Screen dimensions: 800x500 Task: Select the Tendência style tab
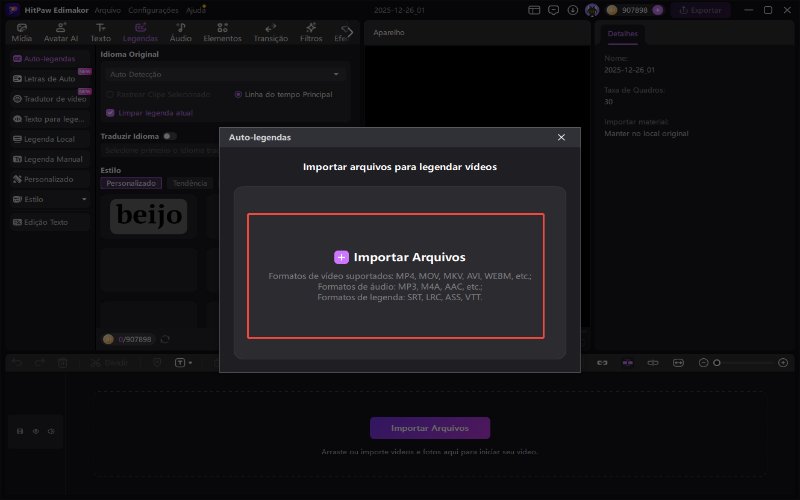tap(190, 183)
